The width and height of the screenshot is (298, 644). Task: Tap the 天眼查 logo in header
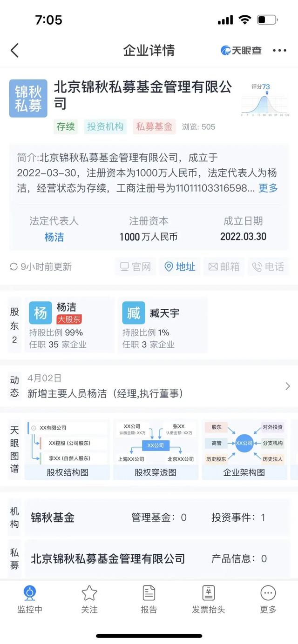241,50
